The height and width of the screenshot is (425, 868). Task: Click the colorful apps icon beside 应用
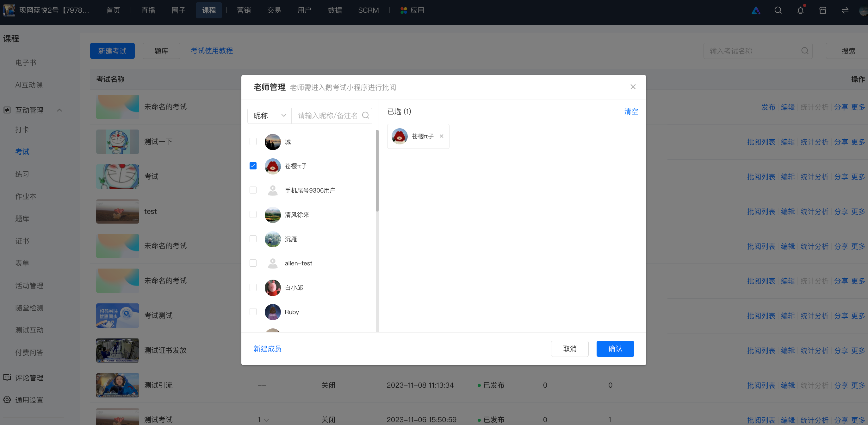point(403,10)
